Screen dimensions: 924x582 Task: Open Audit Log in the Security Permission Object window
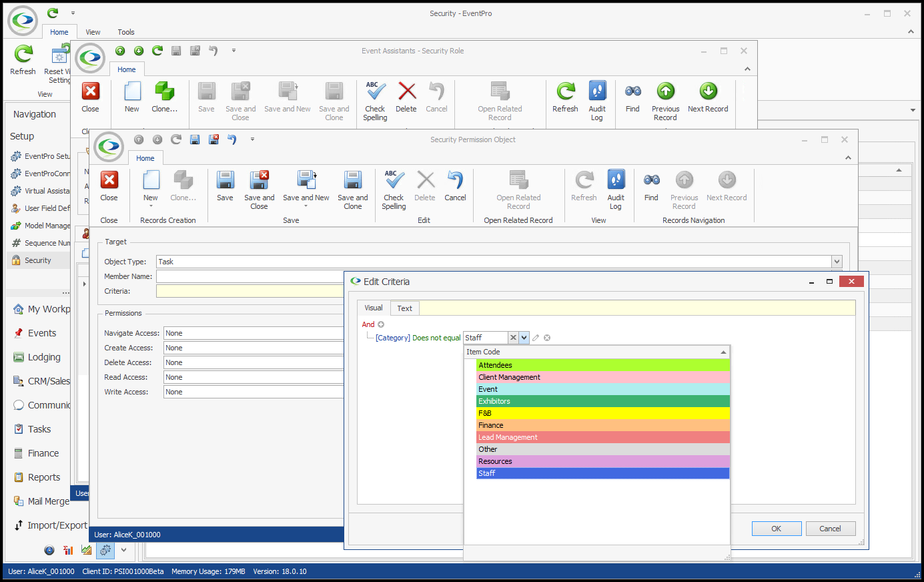pyautogui.click(x=616, y=190)
